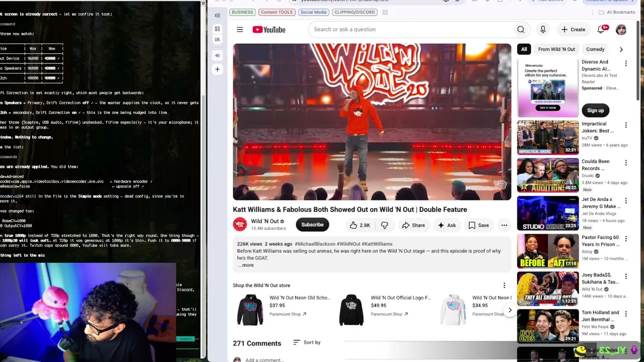Screen dimensions: 644x362
Task: Click the Katt Williams video player
Action: (x=372, y=122)
